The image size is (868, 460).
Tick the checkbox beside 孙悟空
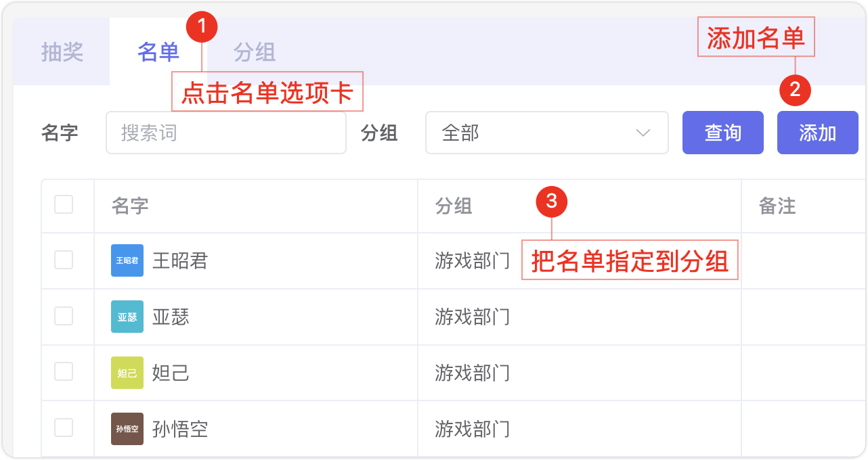coord(64,428)
